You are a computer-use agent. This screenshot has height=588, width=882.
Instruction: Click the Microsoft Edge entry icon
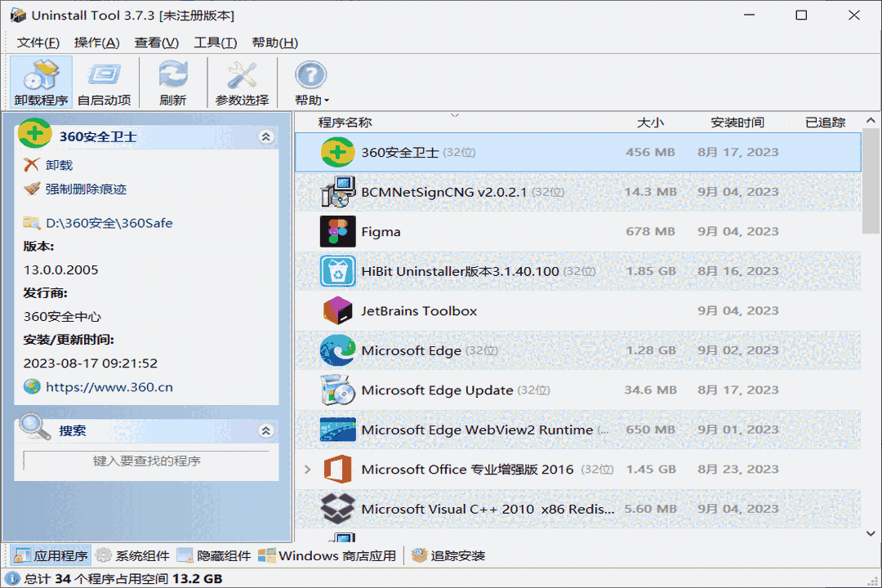(338, 350)
